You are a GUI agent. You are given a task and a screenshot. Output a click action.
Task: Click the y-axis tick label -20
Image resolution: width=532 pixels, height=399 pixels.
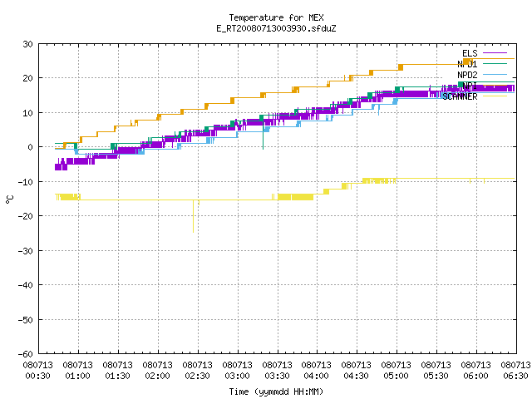pyautogui.click(x=26, y=216)
